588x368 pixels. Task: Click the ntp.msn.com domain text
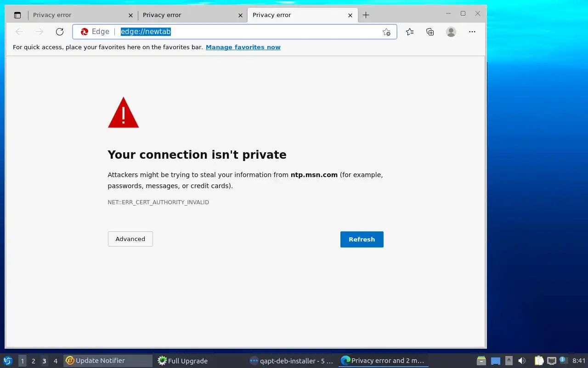click(314, 175)
